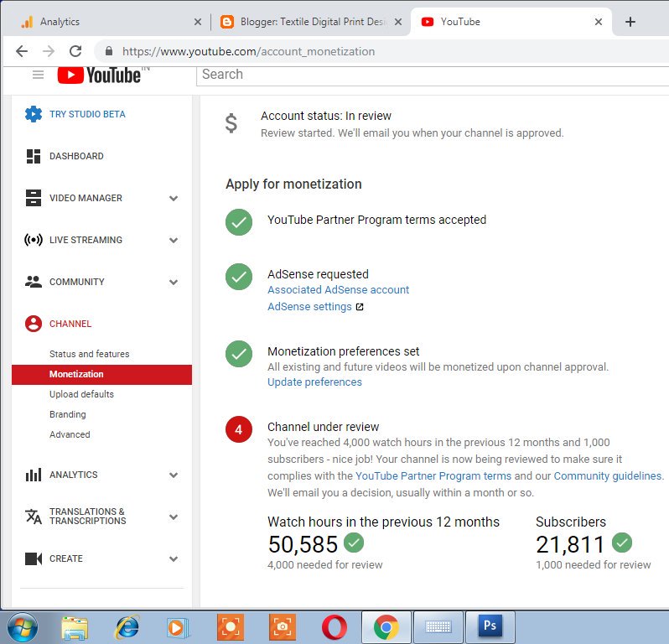Click DASHBOARD label in sidebar
The width and height of the screenshot is (669, 644).
click(76, 156)
